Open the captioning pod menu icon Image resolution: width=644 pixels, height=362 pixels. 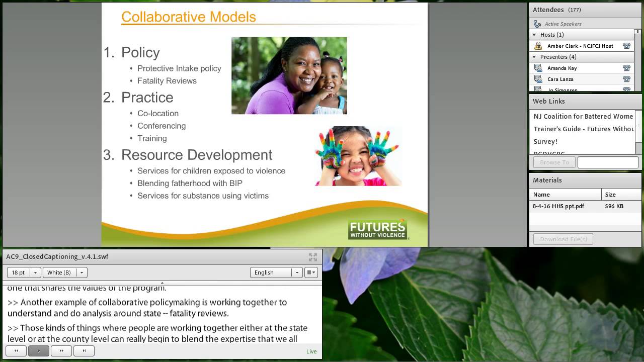[310, 272]
